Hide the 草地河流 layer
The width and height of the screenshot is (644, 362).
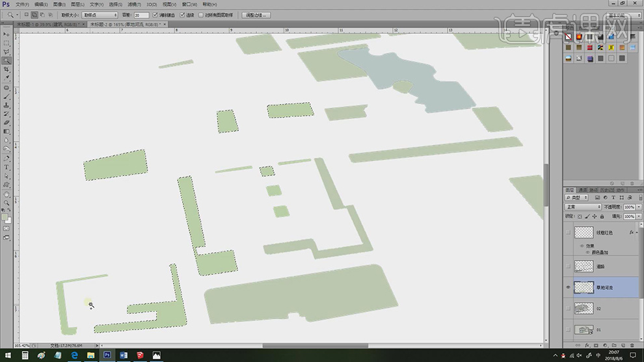coord(568,287)
